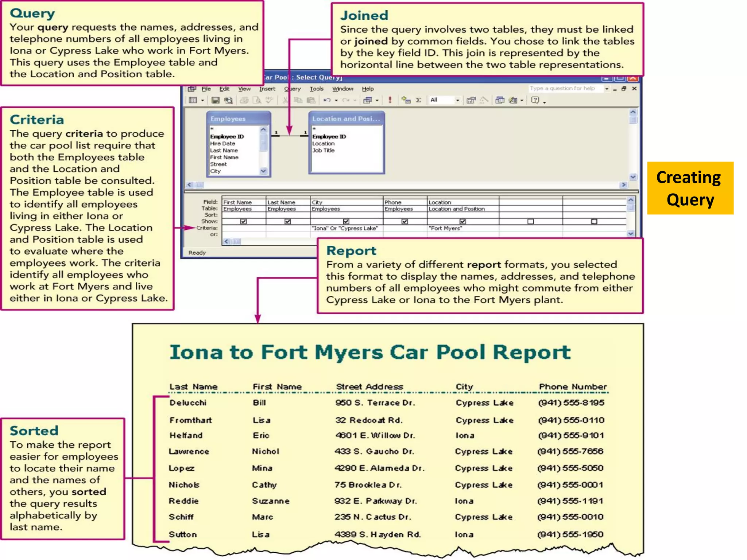Run the query with the red exclamation icon
This screenshot has width=747, height=560.
[390, 100]
